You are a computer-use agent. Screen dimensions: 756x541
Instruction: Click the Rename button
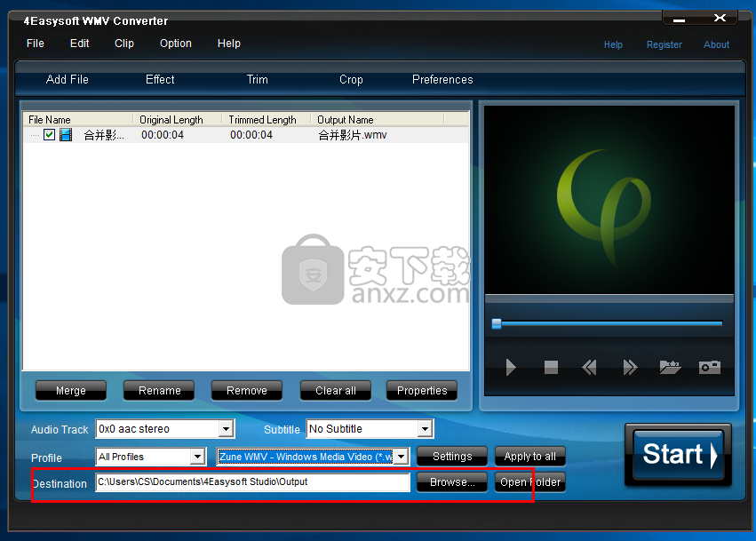coord(159,391)
